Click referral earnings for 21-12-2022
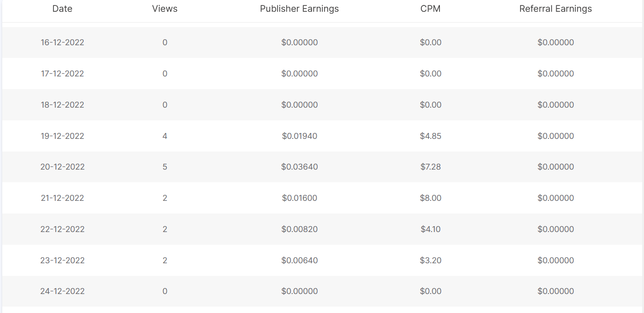 [x=556, y=198]
